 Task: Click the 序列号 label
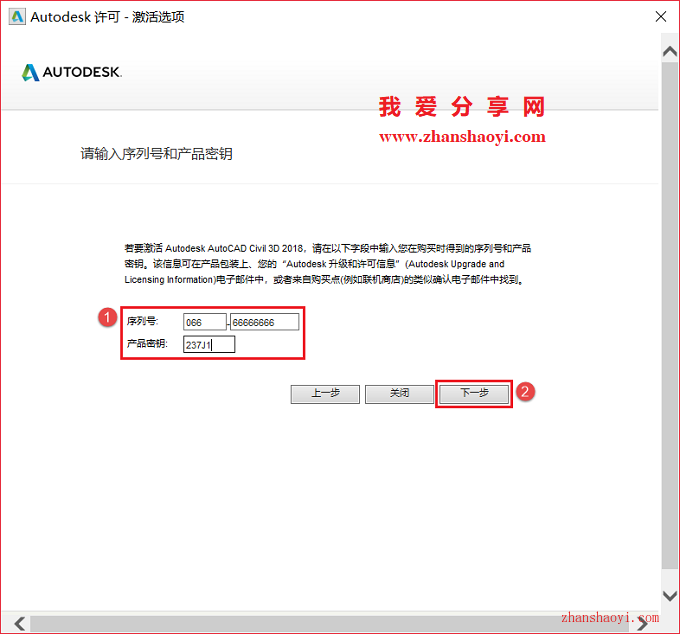click(x=142, y=321)
